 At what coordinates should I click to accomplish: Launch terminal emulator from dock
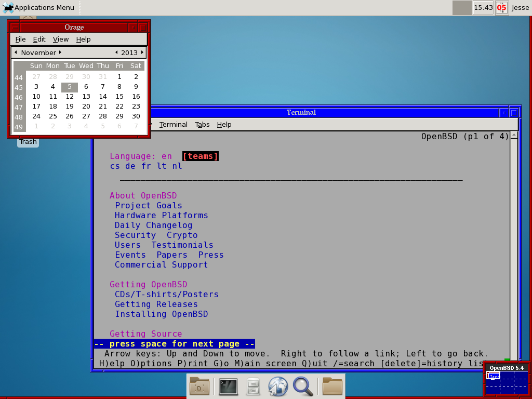pos(229,386)
